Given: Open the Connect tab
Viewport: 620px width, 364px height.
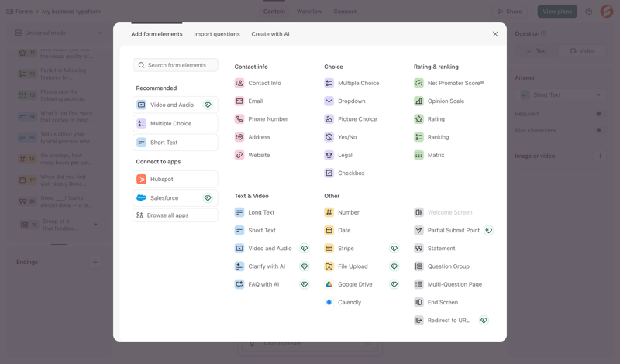Looking at the screenshot, I should coord(345,12).
